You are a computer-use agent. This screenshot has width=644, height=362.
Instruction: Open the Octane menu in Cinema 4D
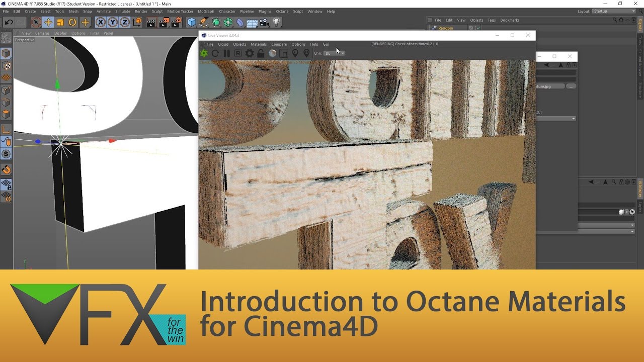tap(282, 11)
